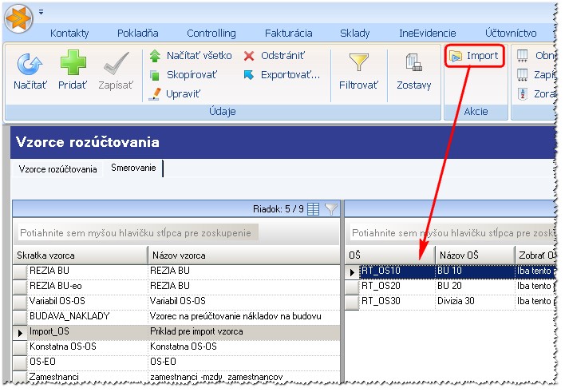Click the row selector beside RT_OS10
Image resolution: width=565 pixels, height=392 pixels.
coord(353,272)
